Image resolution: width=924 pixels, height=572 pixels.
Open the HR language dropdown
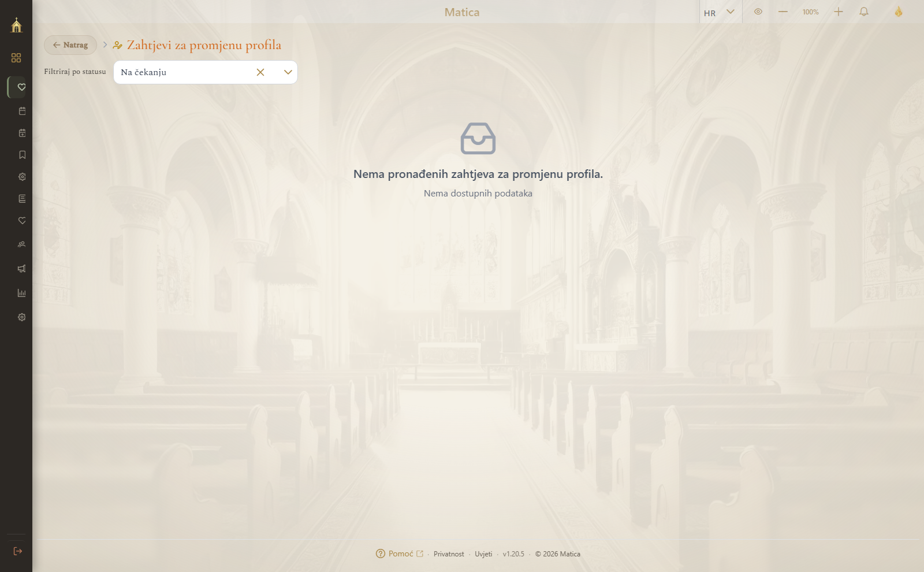[x=720, y=12]
